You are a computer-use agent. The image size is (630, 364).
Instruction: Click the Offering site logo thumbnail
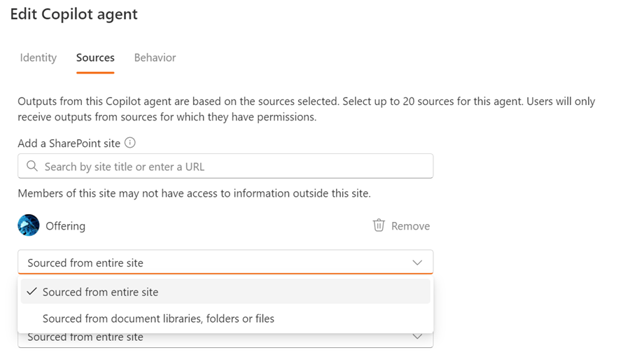click(x=29, y=225)
